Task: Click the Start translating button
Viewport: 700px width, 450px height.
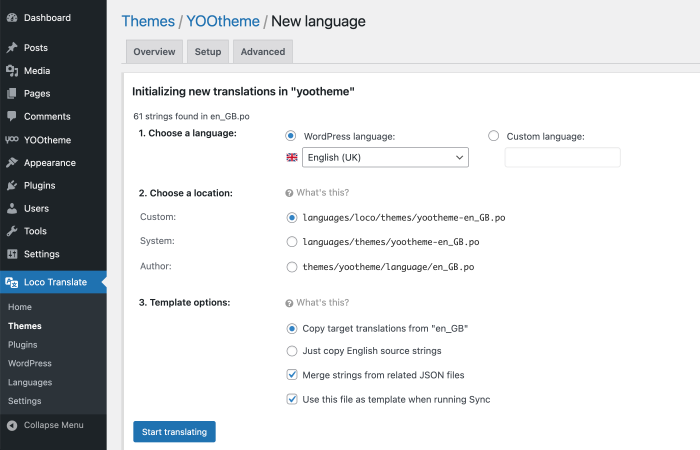Action: (x=175, y=432)
